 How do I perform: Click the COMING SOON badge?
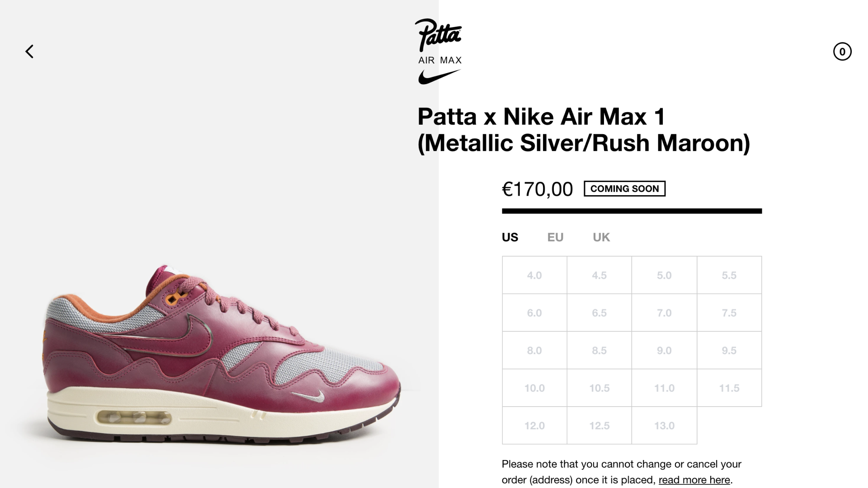click(x=624, y=189)
